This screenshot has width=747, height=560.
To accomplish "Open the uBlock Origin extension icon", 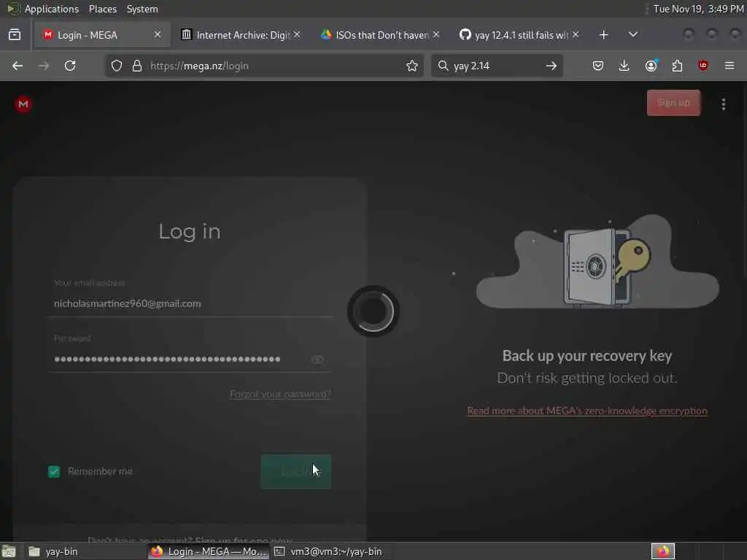I will point(703,66).
